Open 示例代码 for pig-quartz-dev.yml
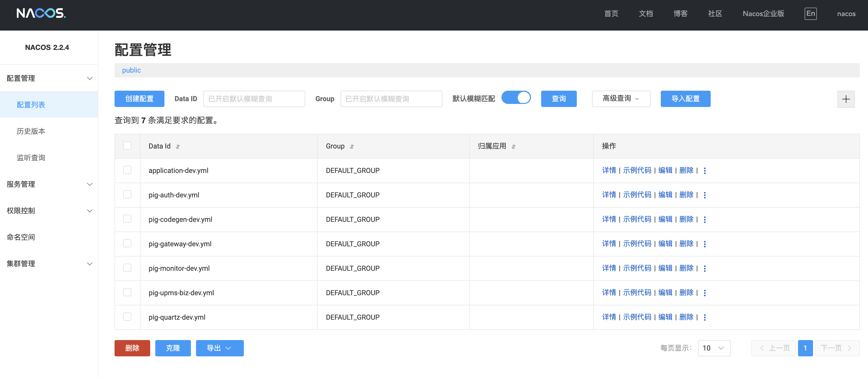868x378 pixels. point(637,317)
